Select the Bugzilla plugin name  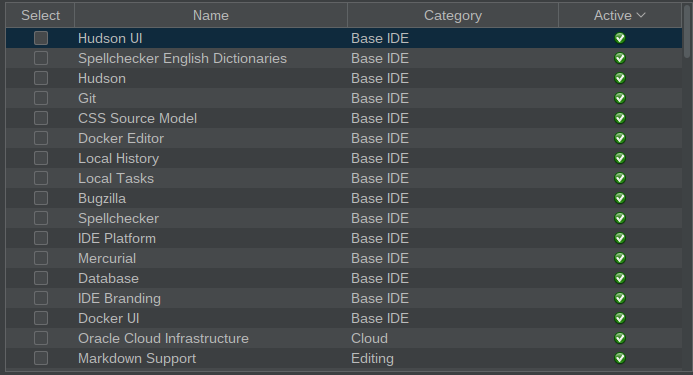(x=102, y=199)
